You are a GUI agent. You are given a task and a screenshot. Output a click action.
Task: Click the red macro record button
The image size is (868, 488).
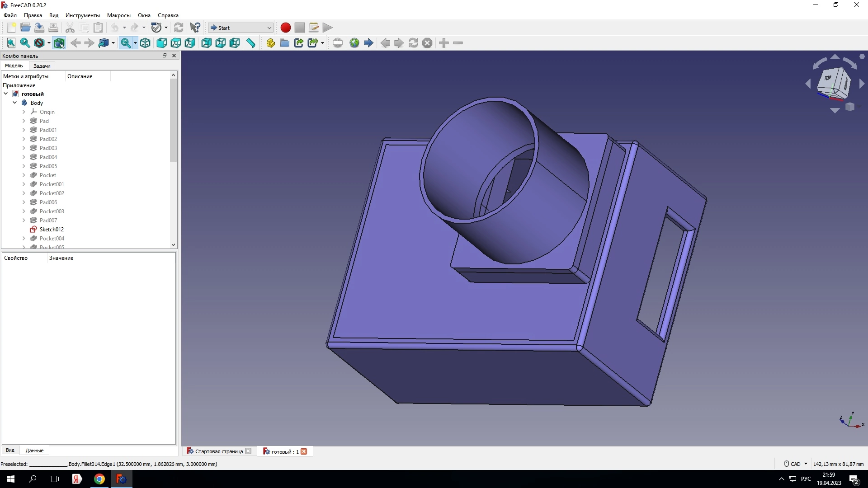285,28
